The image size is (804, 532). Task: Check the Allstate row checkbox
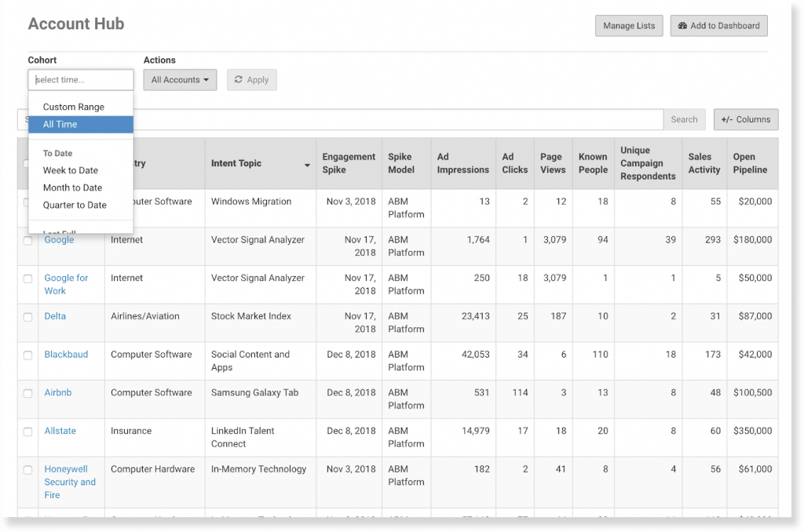click(27, 431)
